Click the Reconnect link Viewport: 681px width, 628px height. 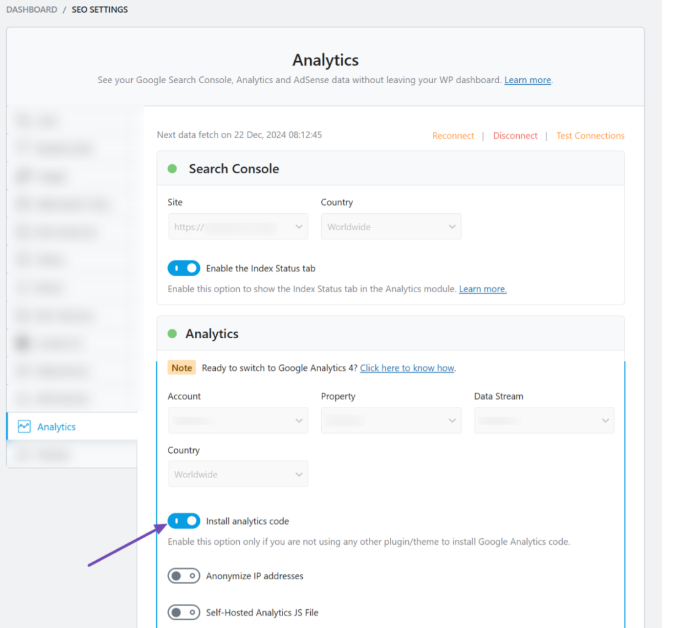tap(453, 136)
